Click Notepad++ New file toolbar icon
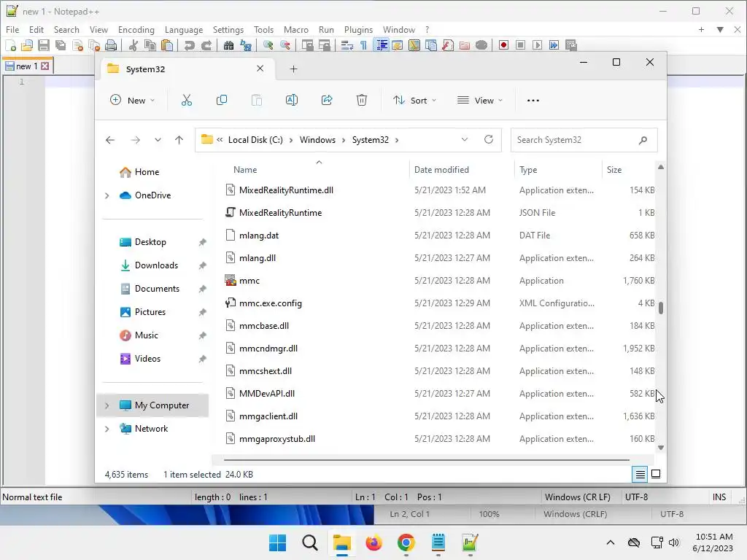The height and width of the screenshot is (560, 747). (x=10, y=45)
